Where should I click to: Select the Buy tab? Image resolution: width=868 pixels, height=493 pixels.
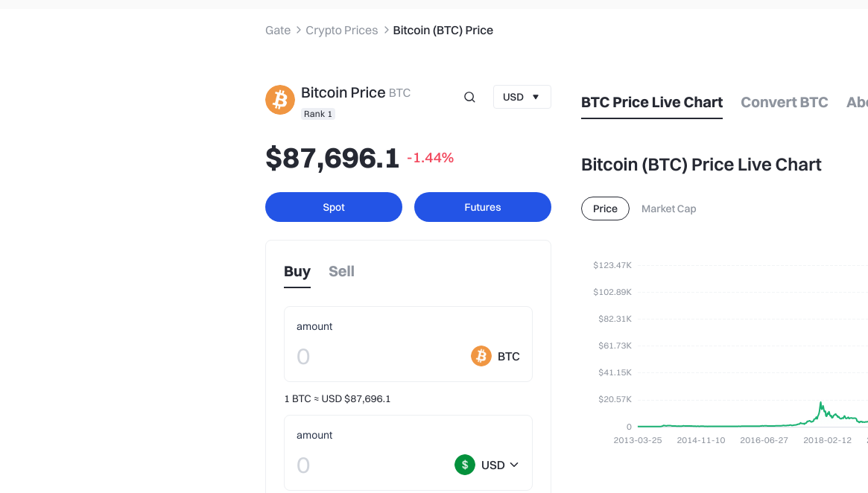pos(297,271)
